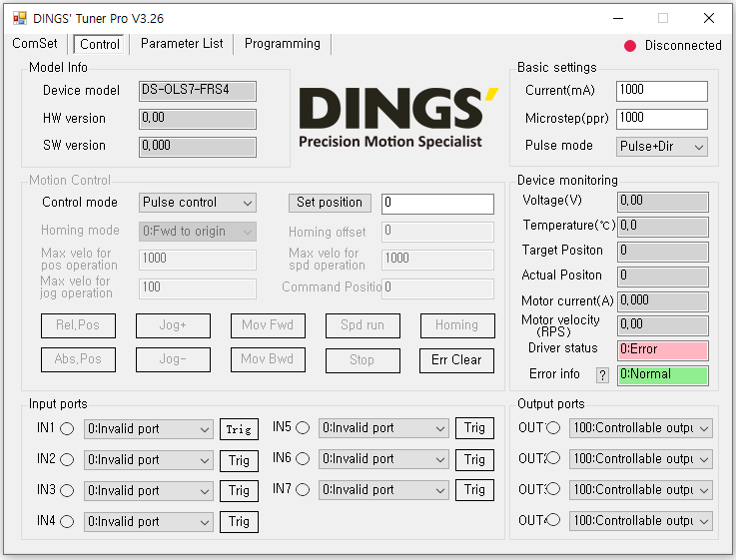The width and height of the screenshot is (736, 560).
Task: Click the Trig button for IN5
Action: [474, 428]
